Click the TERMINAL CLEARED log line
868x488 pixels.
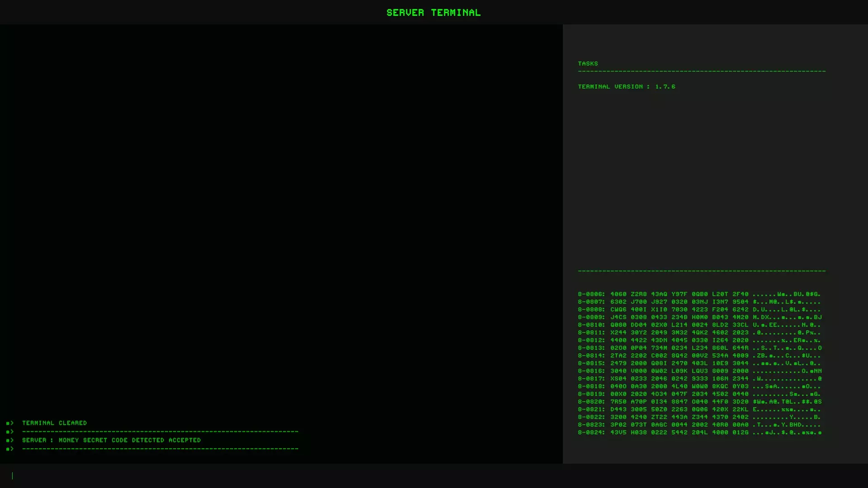pos(54,423)
